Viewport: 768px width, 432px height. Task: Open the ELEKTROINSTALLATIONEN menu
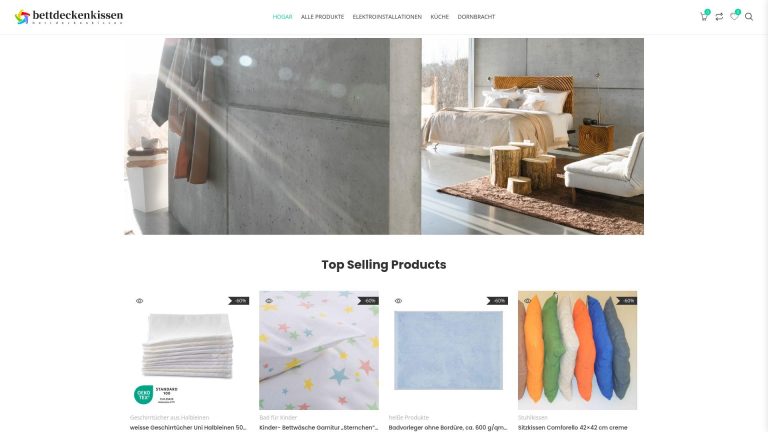pyautogui.click(x=387, y=17)
